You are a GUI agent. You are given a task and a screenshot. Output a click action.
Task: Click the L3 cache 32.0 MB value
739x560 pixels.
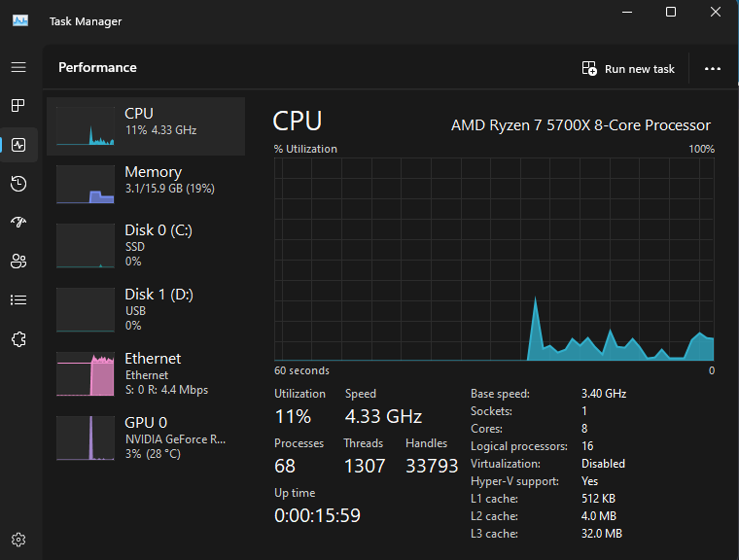pos(602,534)
